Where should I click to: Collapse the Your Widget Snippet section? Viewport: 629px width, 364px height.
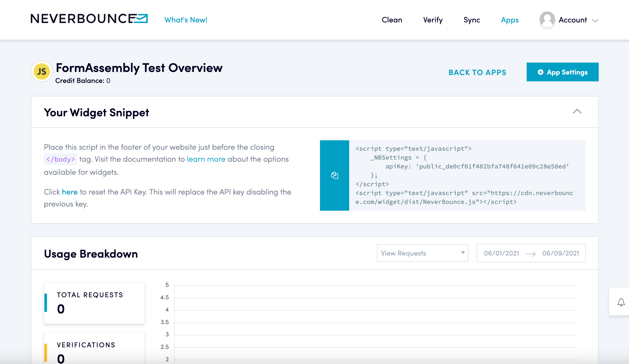(x=577, y=112)
